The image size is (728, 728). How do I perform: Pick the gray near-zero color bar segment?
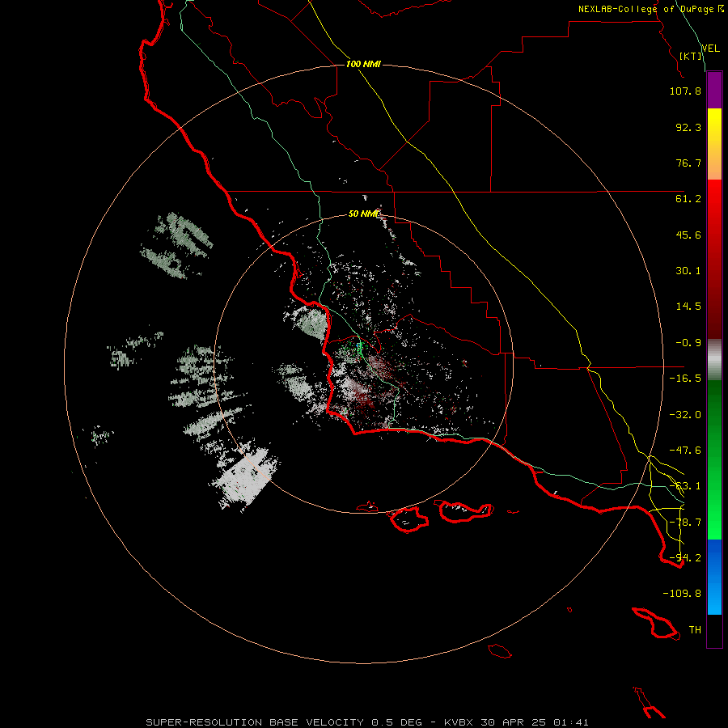tap(714, 360)
